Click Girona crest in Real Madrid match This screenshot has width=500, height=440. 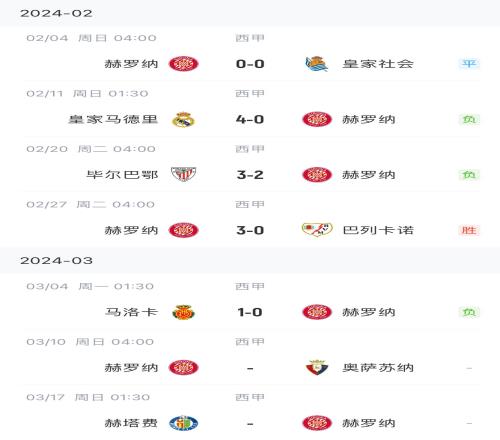[x=317, y=119]
